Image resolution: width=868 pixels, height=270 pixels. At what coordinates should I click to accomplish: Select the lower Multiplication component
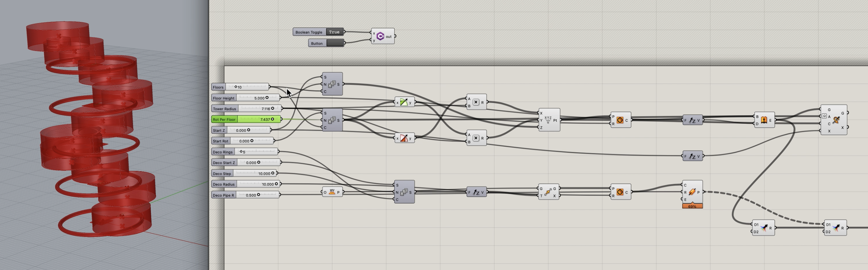click(x=476, y=138)
